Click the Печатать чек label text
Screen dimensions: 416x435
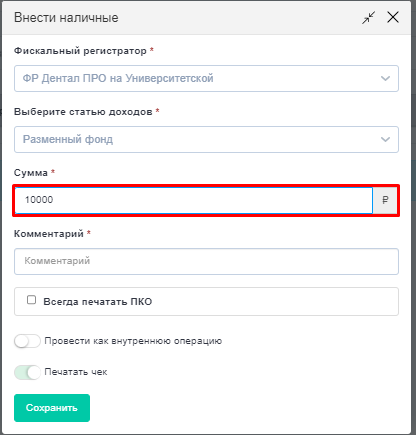pos(76,372)
